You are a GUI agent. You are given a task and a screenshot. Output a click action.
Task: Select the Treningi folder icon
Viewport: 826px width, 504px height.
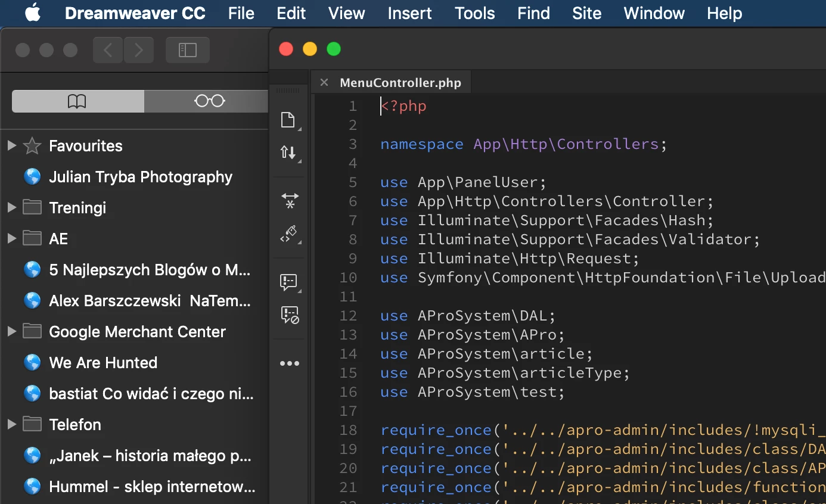[32, 207]
